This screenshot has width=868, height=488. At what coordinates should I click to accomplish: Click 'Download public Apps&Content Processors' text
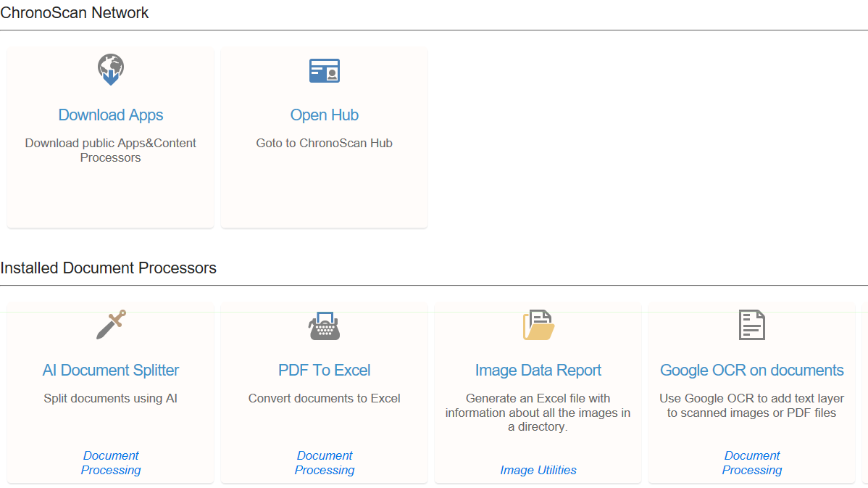111,150
